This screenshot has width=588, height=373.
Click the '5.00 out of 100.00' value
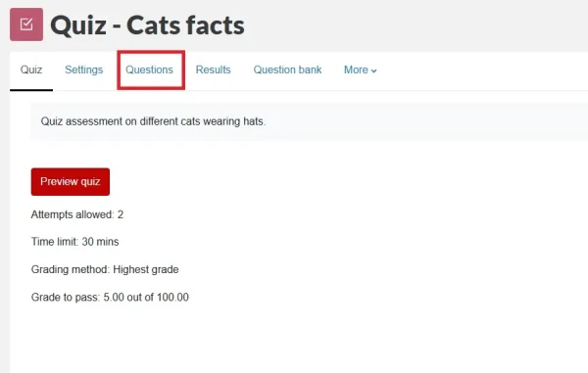point(146,297)
